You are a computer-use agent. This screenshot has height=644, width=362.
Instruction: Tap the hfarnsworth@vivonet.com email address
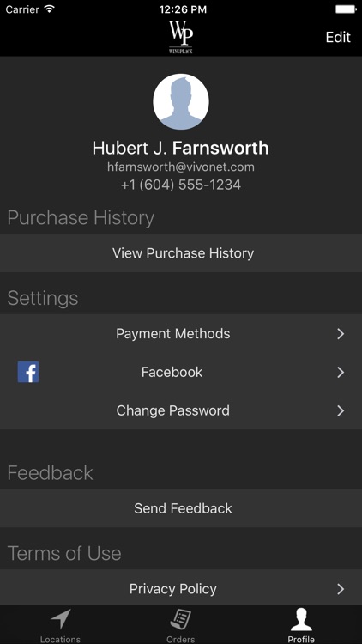point(181,167)
